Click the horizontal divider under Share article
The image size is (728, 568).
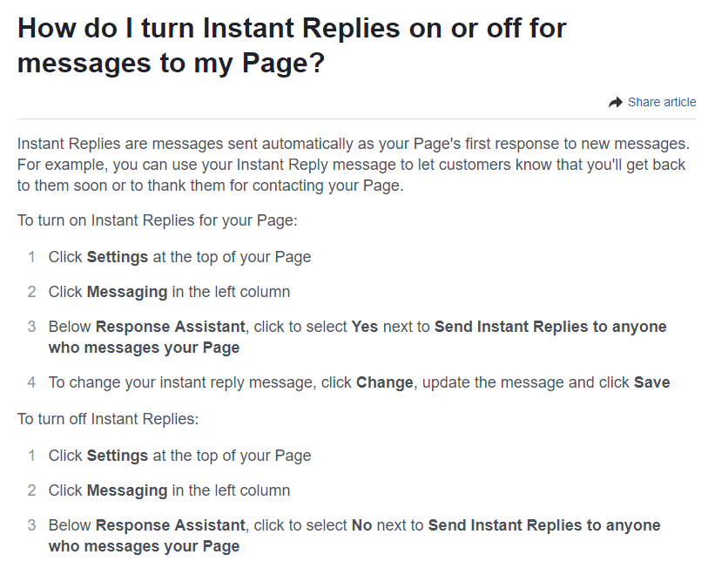tap(356, 119)
